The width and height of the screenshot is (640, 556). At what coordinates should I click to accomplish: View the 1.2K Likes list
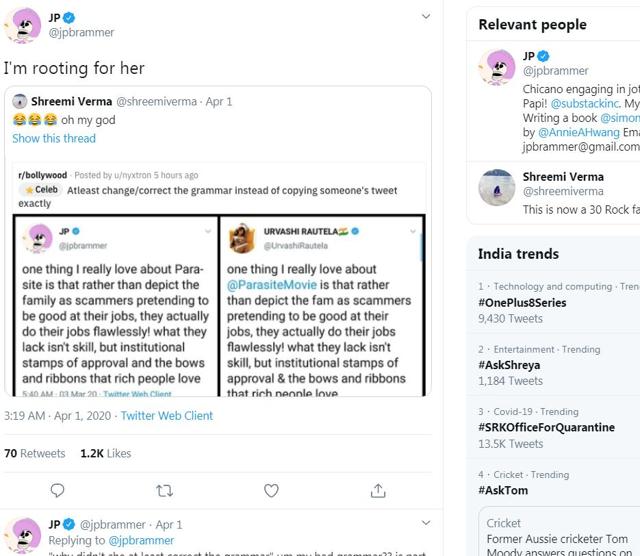[x=105, y=453]
